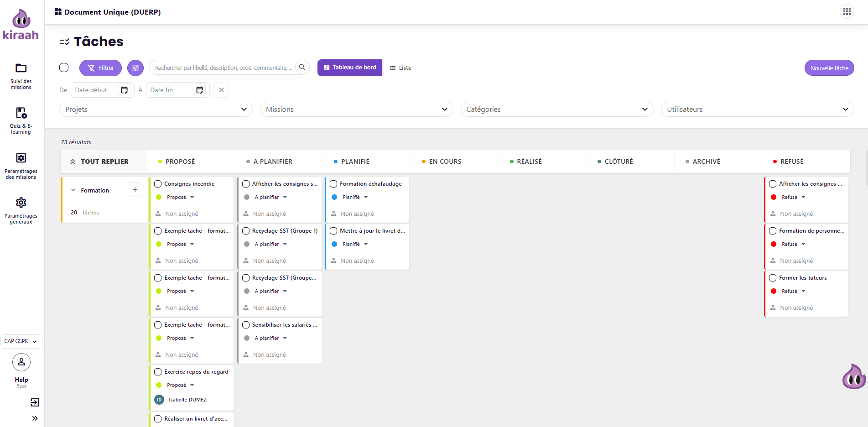Switch to Tableau de bord view
868x427 pixels.
click(350, 68)
